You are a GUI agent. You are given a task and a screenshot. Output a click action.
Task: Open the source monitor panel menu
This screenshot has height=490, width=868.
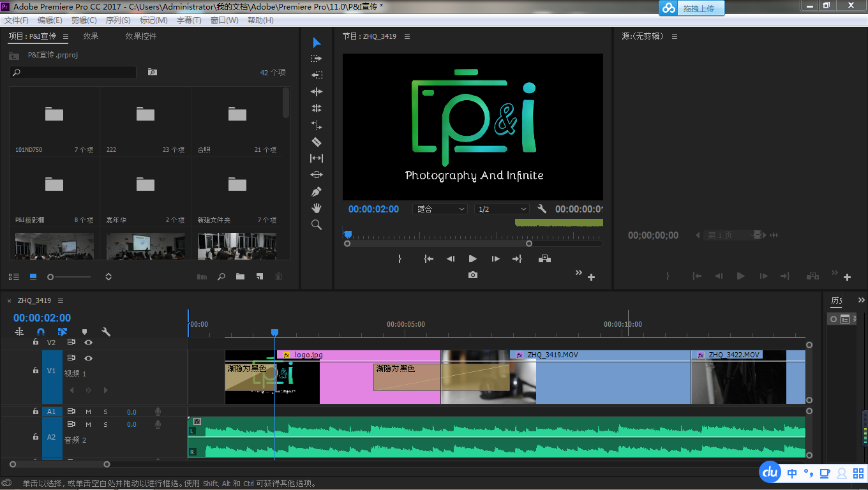click(x=675, y=36)
